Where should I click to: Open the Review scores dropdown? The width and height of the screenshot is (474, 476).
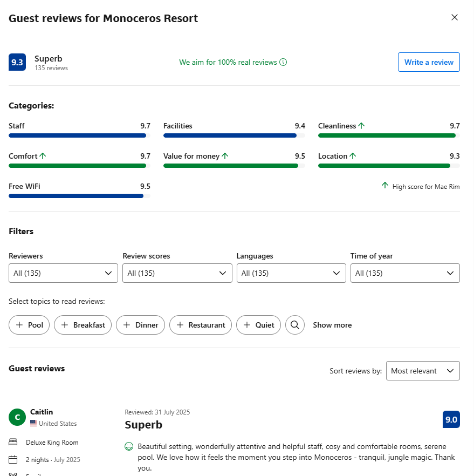[x=177, y=273]
